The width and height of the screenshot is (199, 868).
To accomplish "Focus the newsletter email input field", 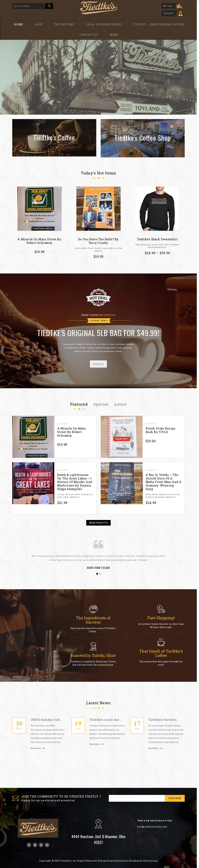I will (137, 798).
